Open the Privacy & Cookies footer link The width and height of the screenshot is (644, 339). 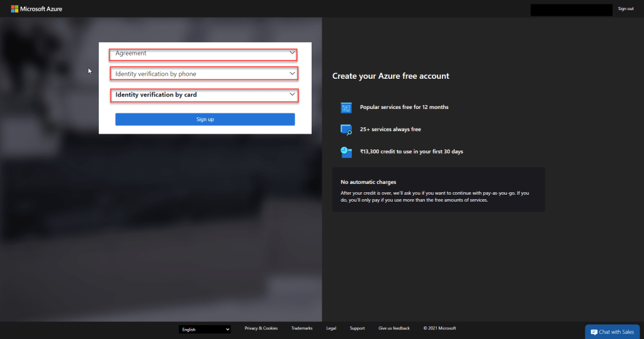(261, 328)
